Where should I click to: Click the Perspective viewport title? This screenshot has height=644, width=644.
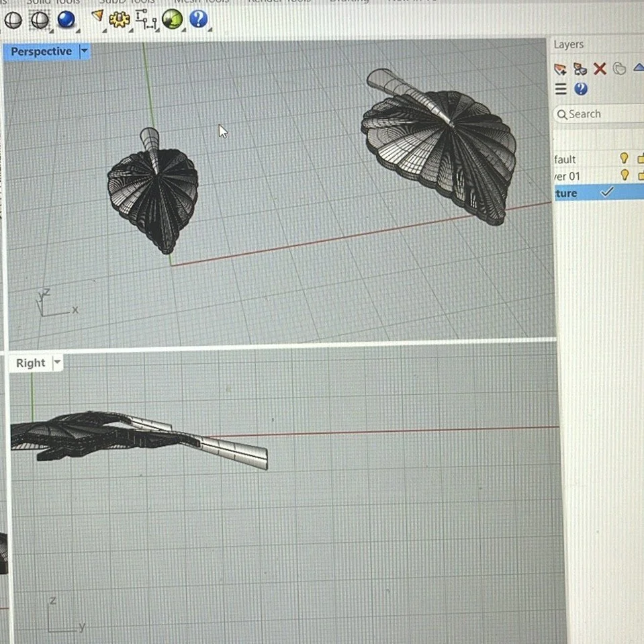(41, 51)
